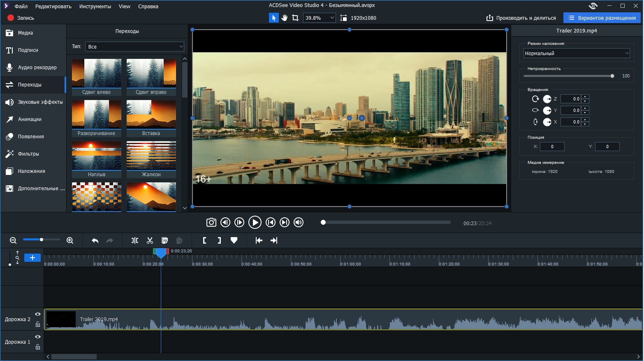Click the Производить и делиться button

(521, 18)
